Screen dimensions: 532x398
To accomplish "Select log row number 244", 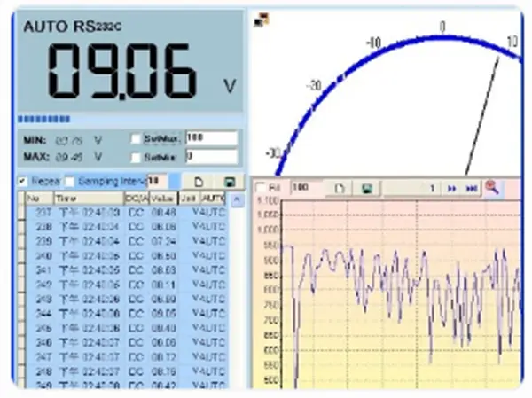I will coord(126,314).
